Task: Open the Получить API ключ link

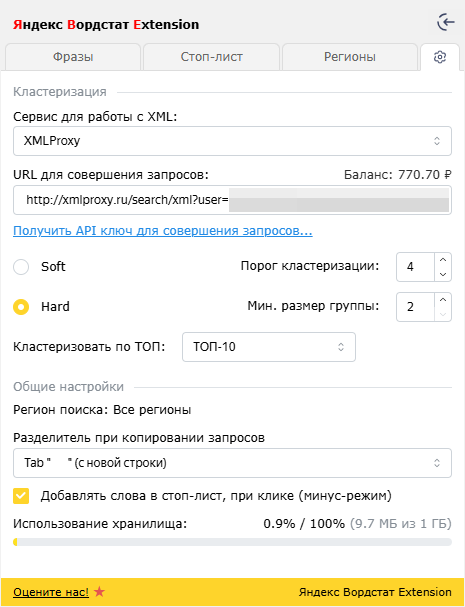Action: coord(163,231)
